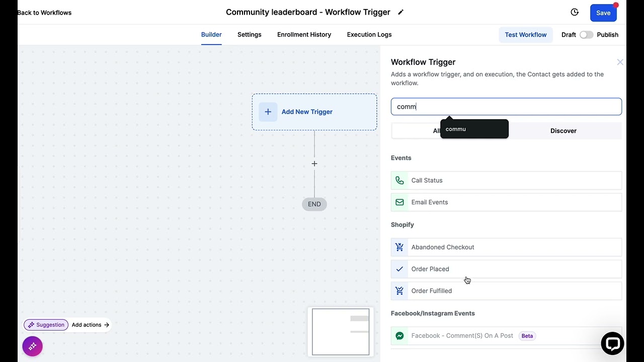Click the Draft label
Image resolution: width=644 pixels, height=362 pixels.
coord(569,35)
